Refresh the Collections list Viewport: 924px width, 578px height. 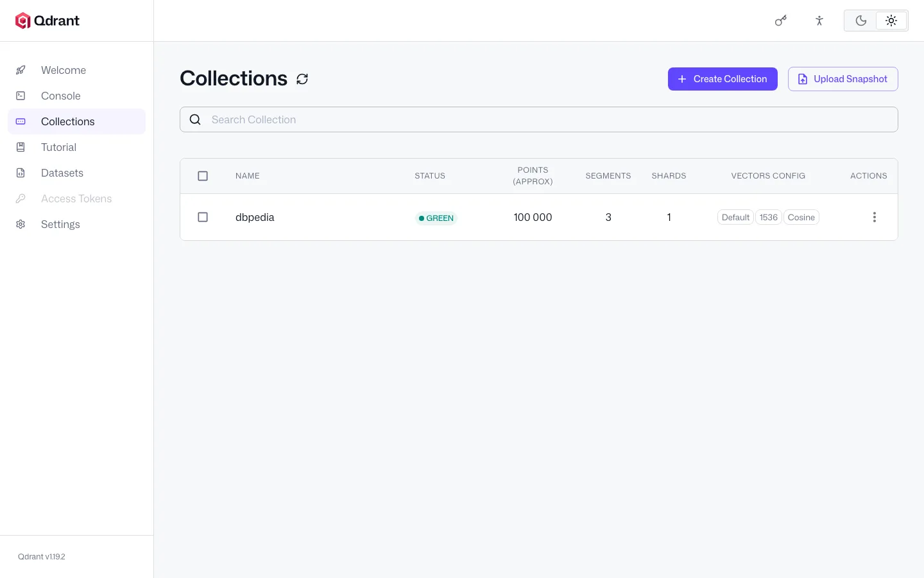coord(302,79)
